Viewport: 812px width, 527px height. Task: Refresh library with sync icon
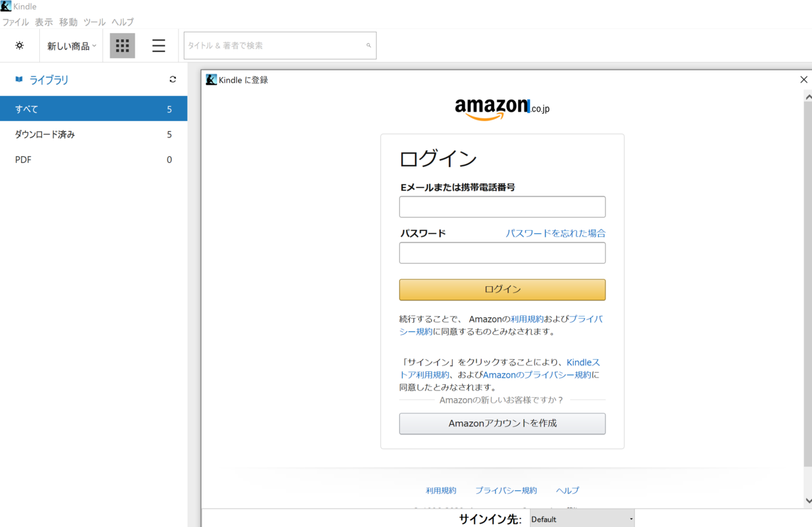pos(173,80)
